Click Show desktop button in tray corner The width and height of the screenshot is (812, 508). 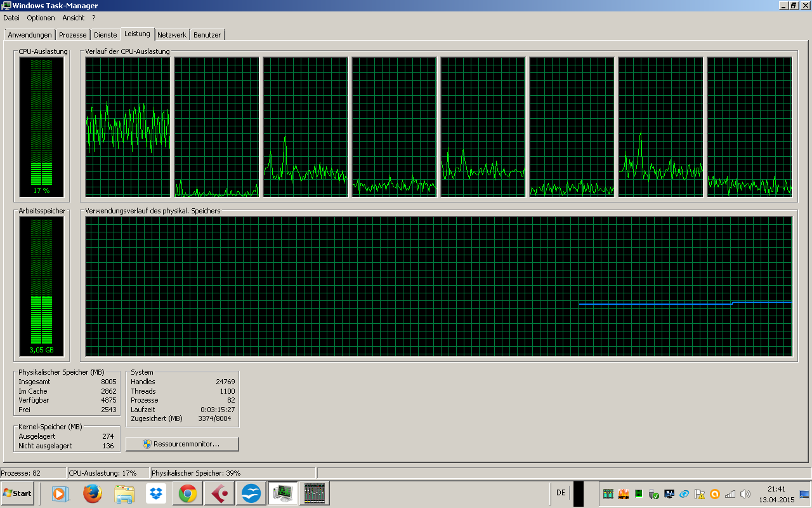[x=804, y=494]
